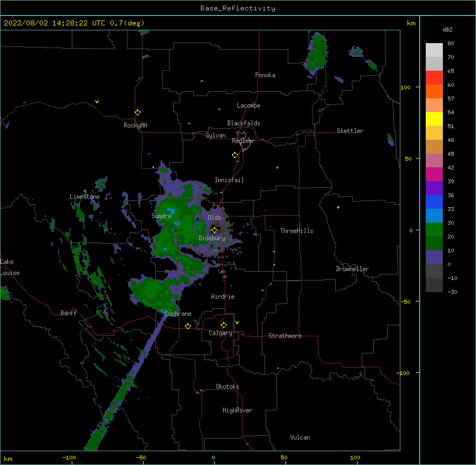The height and width of the screenshot is (465, 476).
Task: Click the km unit label at bottom left
Action: 8,459
